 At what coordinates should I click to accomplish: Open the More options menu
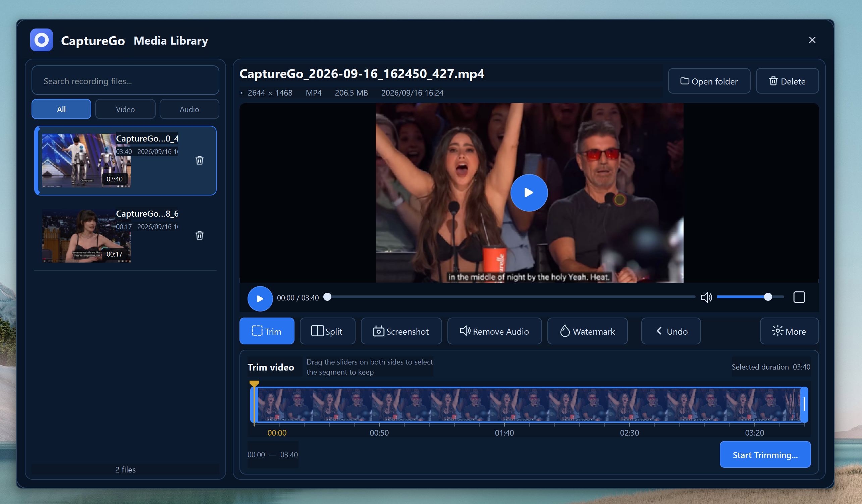(789, 331)
